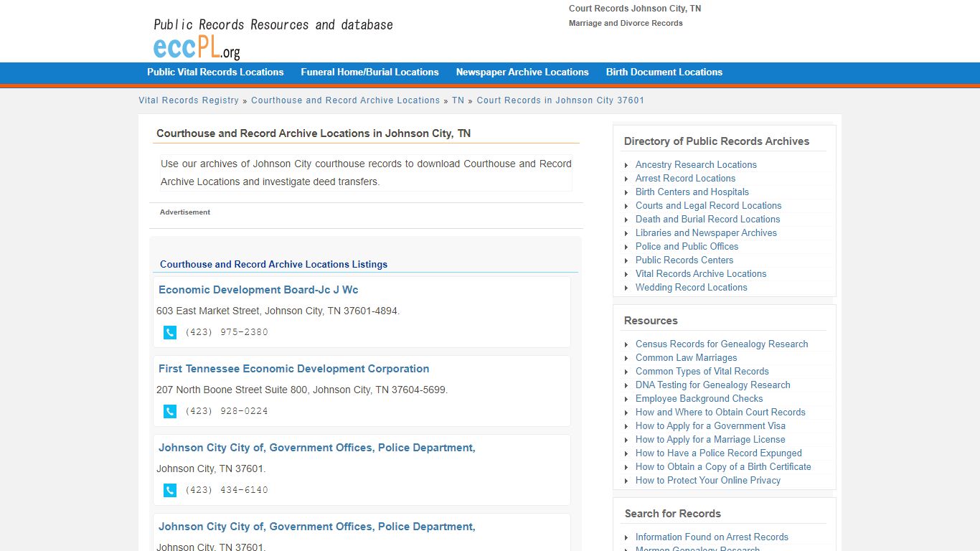This screenshot has width=980, height=551.
Task: Open How to Obtain a Copy of Birth Certificate
Action: coord(723,466)
